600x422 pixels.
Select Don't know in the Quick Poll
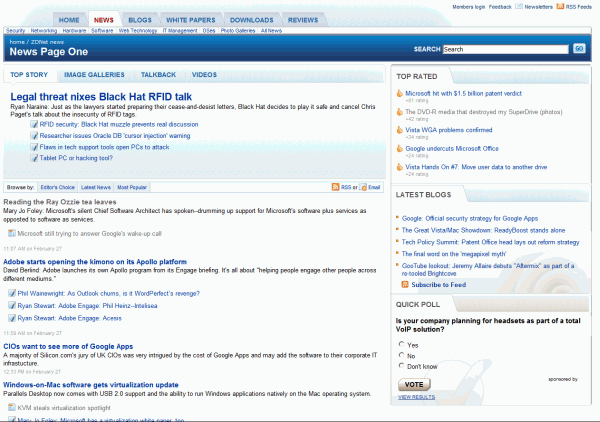click(401, 365)
